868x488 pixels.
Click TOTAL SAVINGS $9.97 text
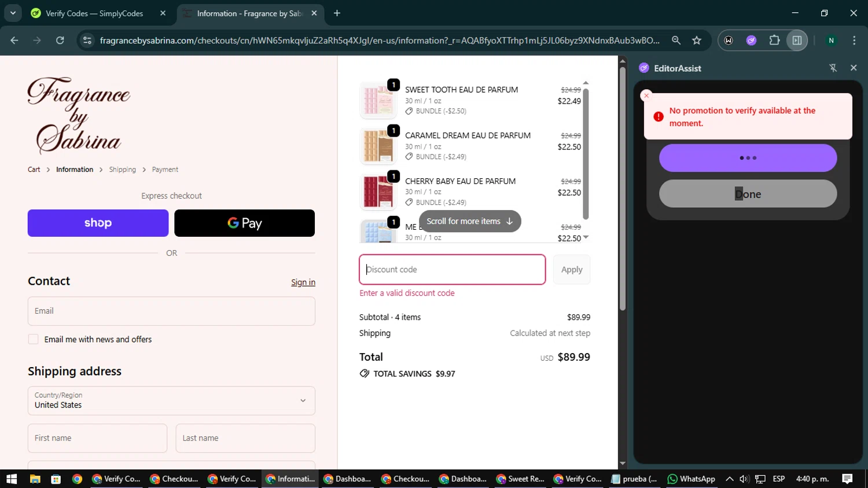pos(414,374)
